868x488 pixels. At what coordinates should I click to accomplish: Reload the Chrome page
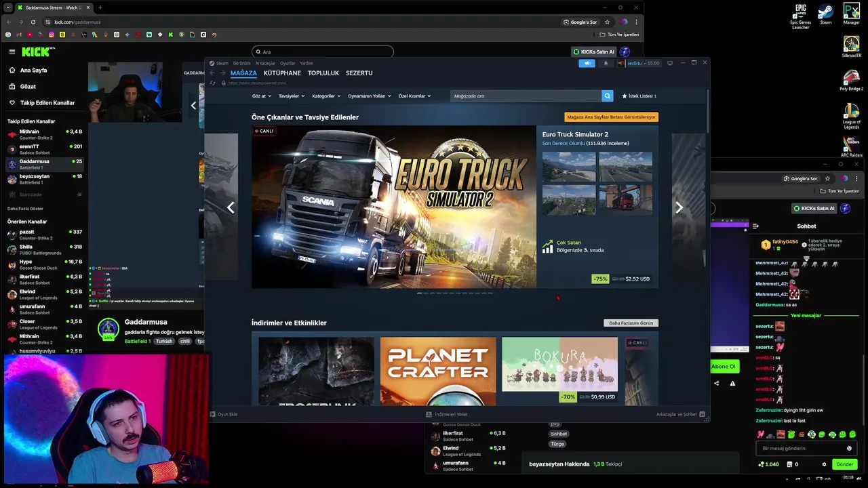33,22
